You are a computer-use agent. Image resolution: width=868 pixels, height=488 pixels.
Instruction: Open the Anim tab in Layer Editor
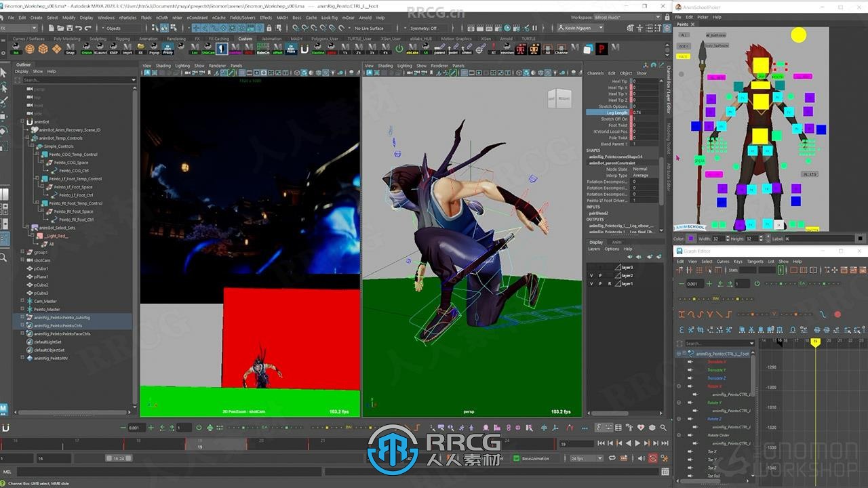pos(616,242)
